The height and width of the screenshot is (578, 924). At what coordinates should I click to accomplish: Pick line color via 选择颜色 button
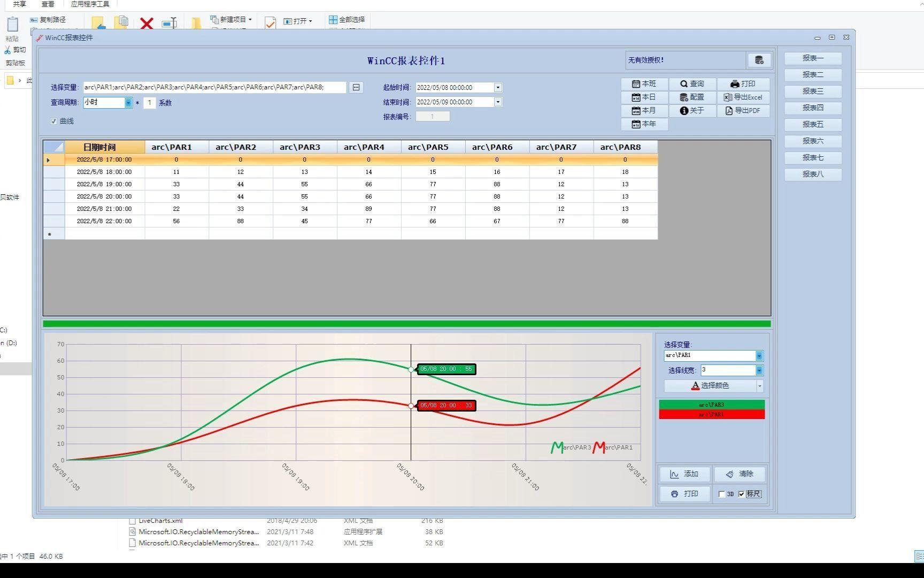pos(710,386)
